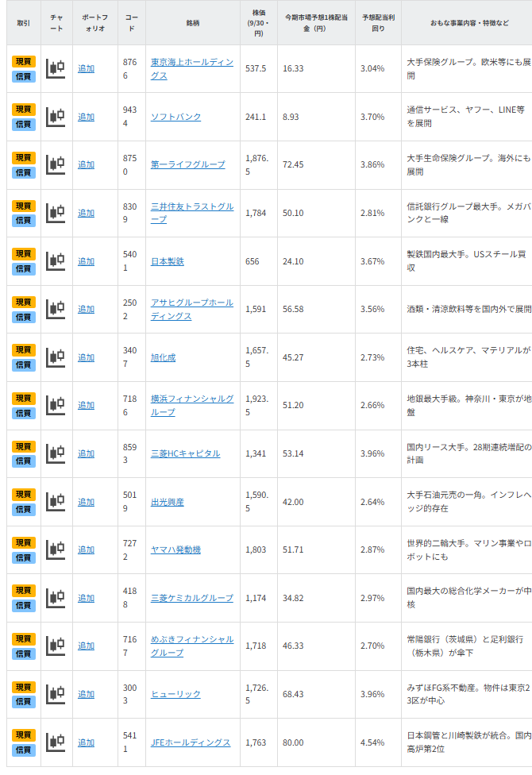Open chart icon for めぶきフィナンシャルグループ

click(56, 646)
